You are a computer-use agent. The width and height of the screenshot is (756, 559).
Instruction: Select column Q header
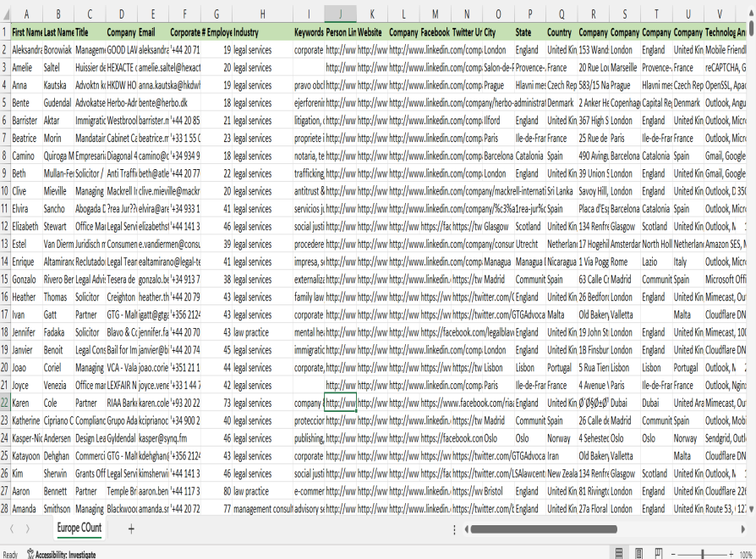point(562,14)
